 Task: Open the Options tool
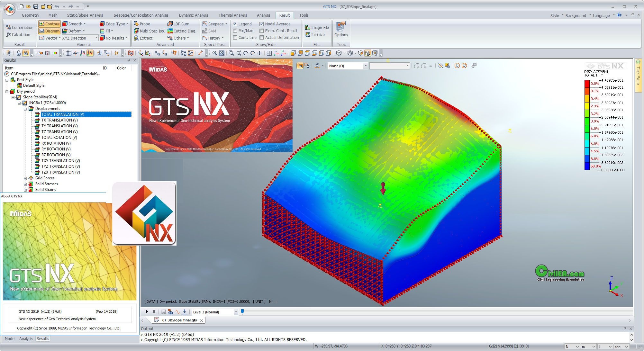341,30
